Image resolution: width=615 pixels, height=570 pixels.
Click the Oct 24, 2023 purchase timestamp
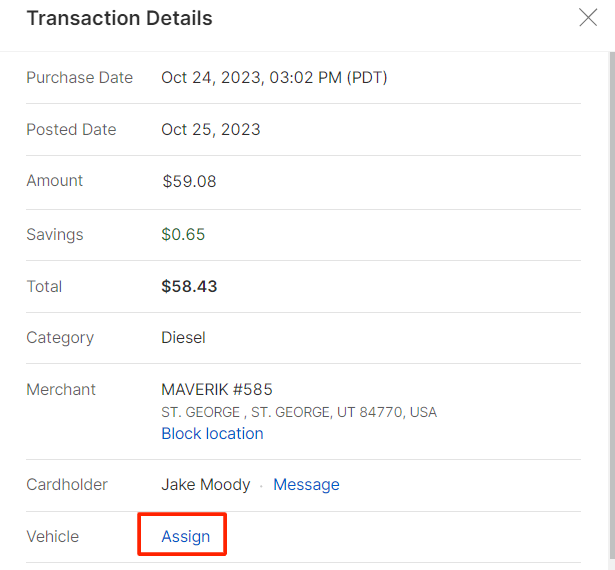(274, 78)
